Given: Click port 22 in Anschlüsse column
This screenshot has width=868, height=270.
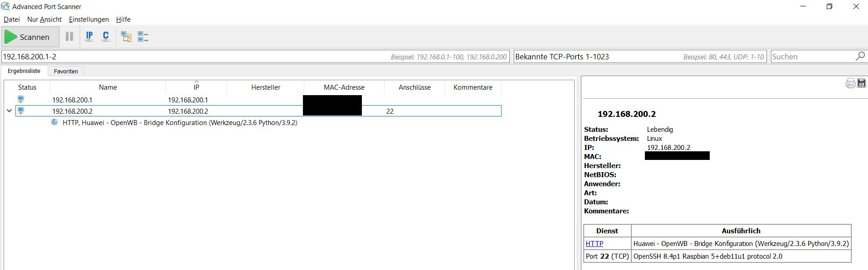Looking at the screenshot, I should click(390, 111).
